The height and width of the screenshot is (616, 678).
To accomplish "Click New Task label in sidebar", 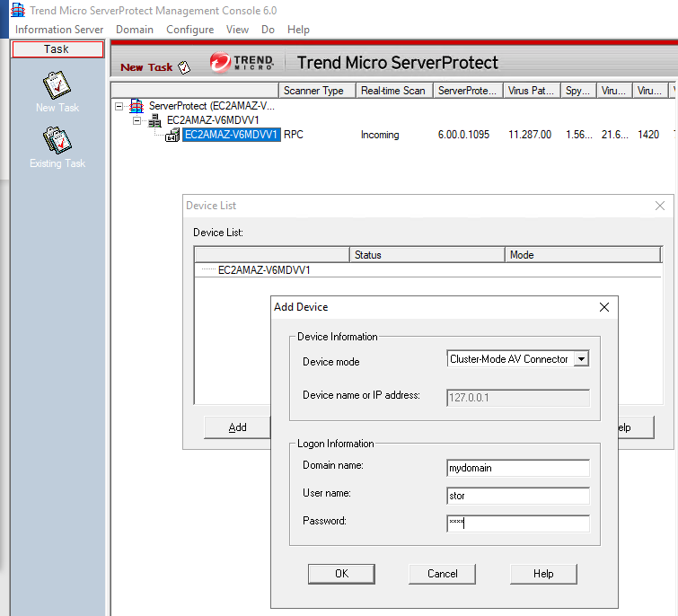I will click(57, 108).
